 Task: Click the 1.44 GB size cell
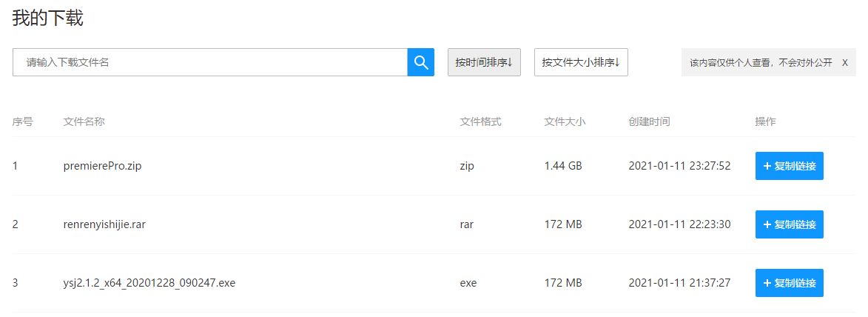click(563, 166)
